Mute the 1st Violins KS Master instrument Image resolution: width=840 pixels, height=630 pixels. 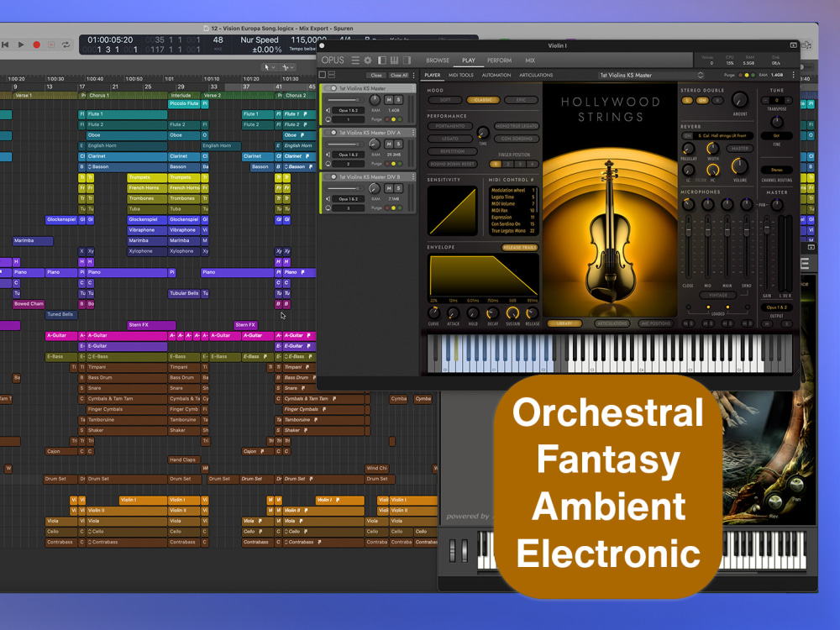click(x=389, y=100)
